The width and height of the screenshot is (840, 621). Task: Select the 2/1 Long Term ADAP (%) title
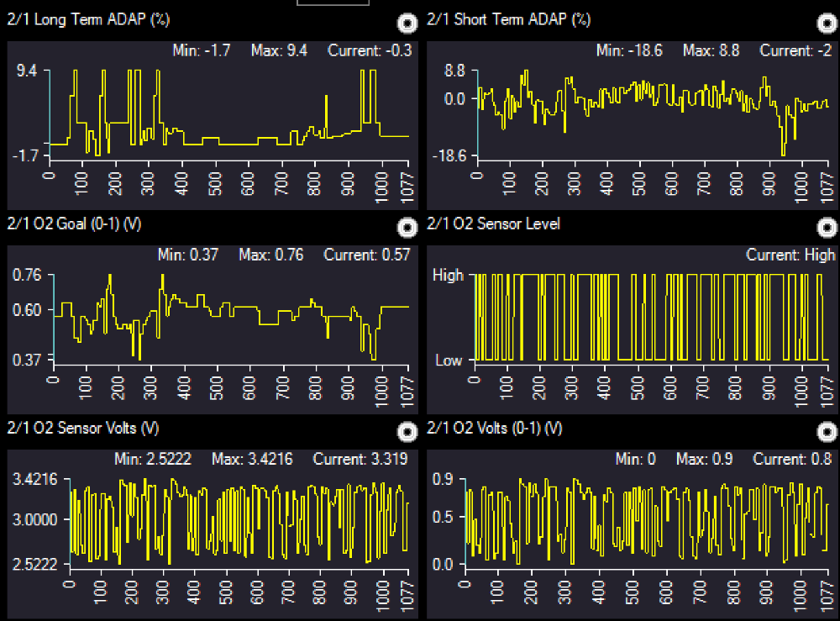pos(88,19)
